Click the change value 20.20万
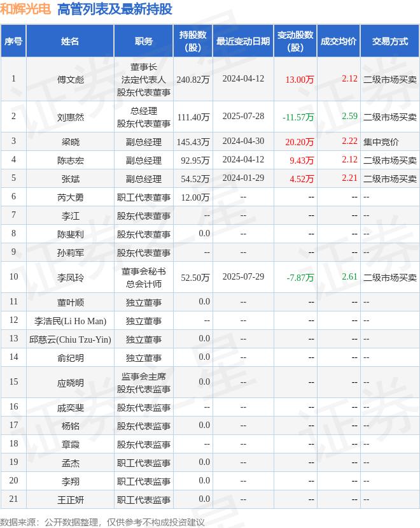This screenshot has height=528, width=420. coord(300,142)
